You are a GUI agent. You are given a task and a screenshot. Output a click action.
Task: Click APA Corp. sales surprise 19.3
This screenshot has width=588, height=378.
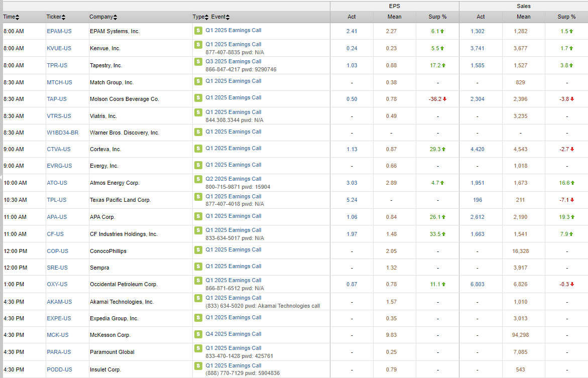566,217
